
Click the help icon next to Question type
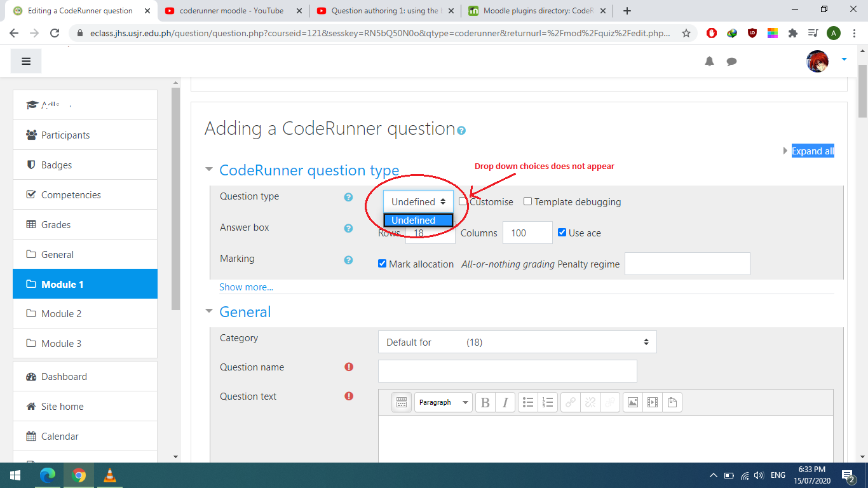(x=348, y=197)
